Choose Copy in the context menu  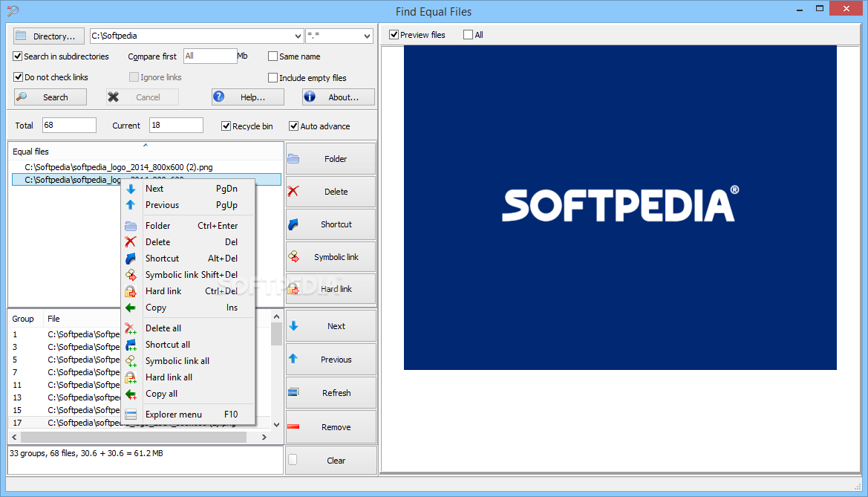pyautogui.click(x=188, y=308)
